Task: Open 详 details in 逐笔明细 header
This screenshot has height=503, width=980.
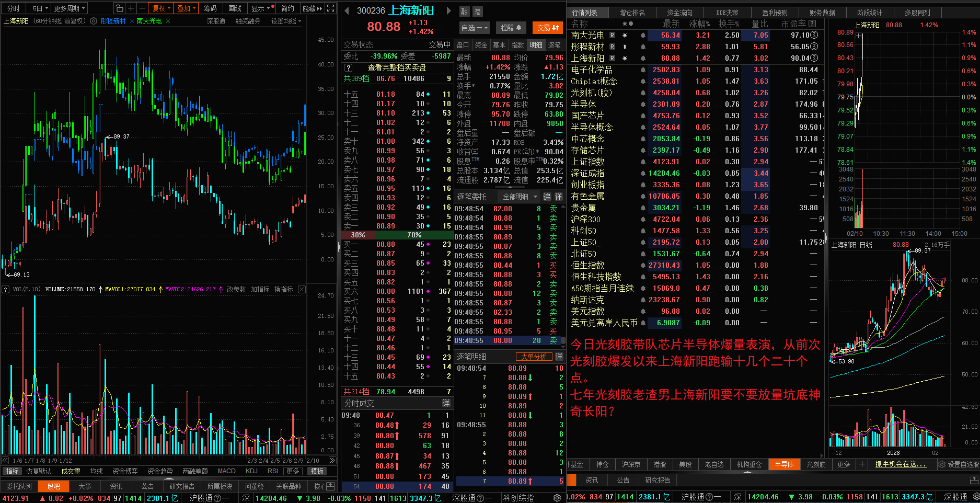Action: 559,357
